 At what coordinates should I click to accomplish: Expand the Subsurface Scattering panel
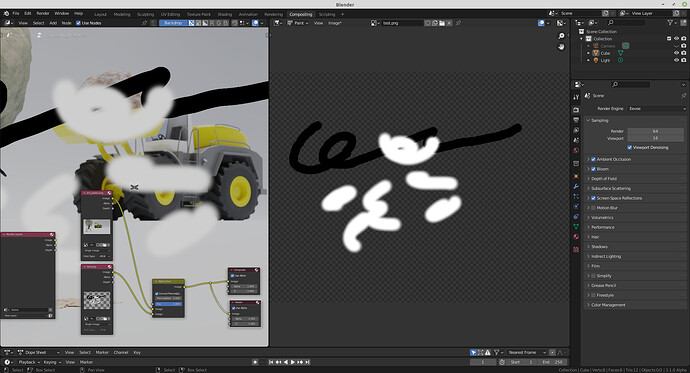click(x=588, y=188)
